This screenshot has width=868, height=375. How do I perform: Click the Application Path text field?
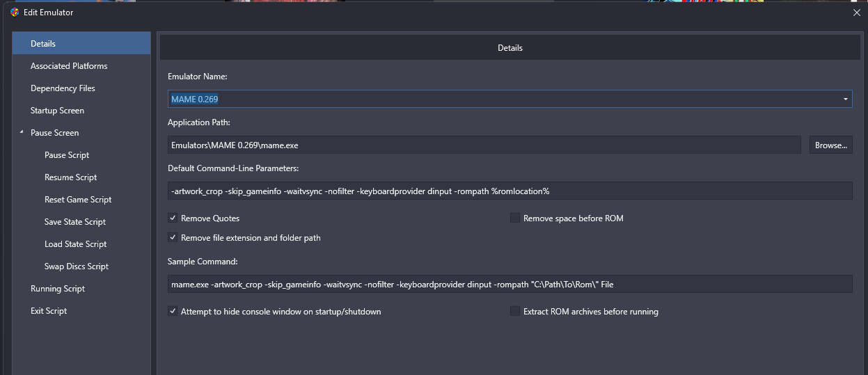(x=484, y=145)
